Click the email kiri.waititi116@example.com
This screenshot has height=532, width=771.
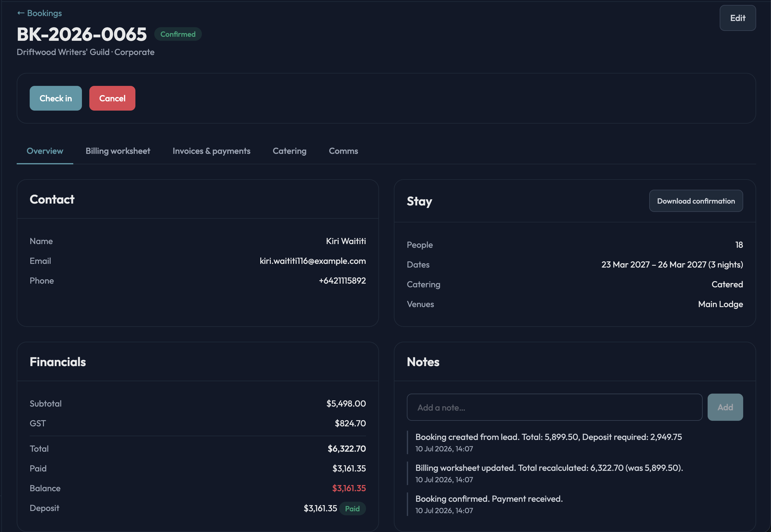(313, 261)
